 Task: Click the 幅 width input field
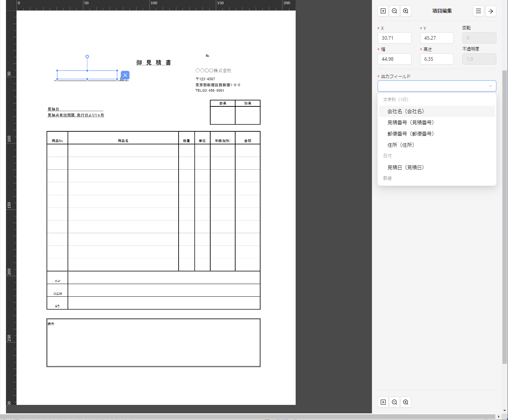(394, 59)
